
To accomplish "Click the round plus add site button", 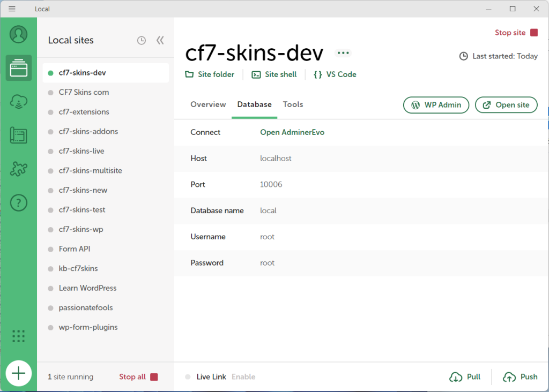I will click(x=19, y=373).
